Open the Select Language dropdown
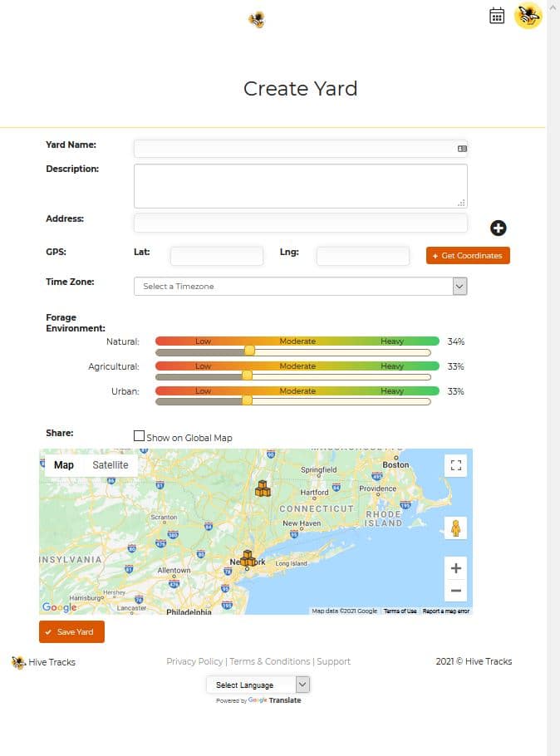Image resolution: width=560 pixels, height=756 pixels. pyautogui.click(x=258, y=685)
